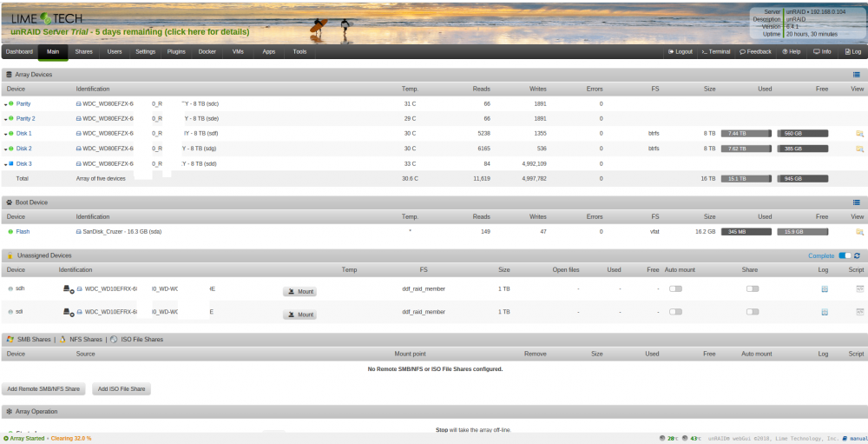Open the system Log
The image size is (868, 444).
(x=853, y=51)
